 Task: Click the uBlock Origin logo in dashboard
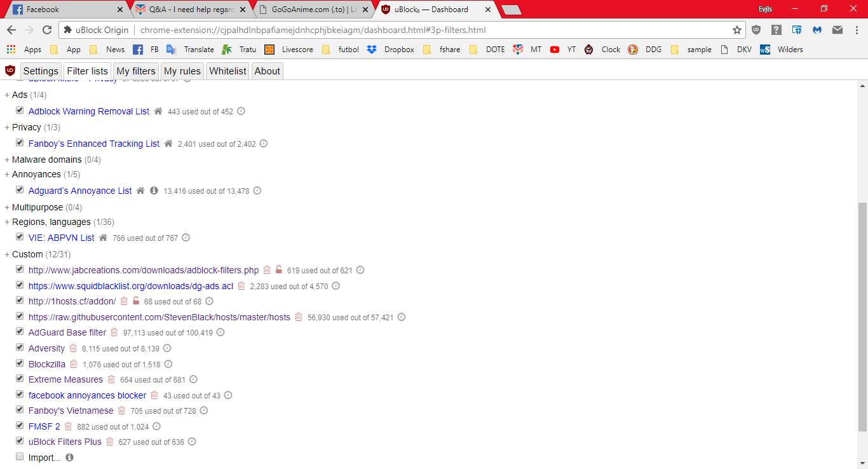pos(10,71)
